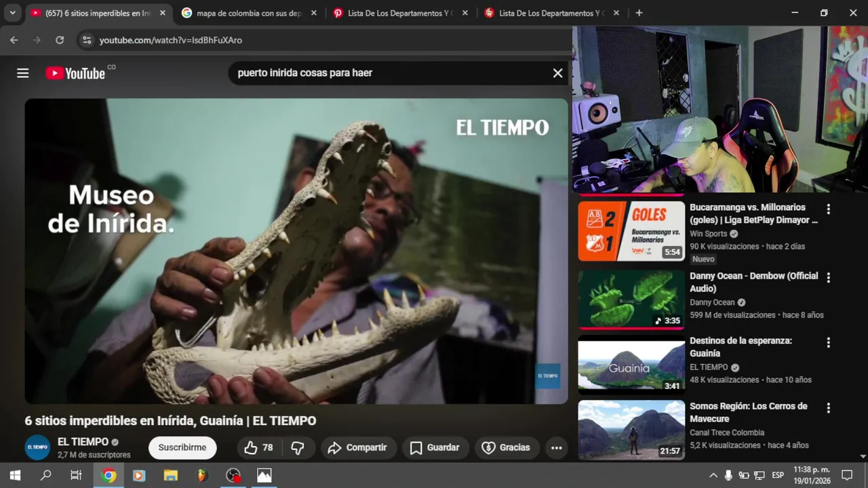Open Google Chrome from the taskbar
868x488 pixels.
pyautogui.click(x=108, y=475)
